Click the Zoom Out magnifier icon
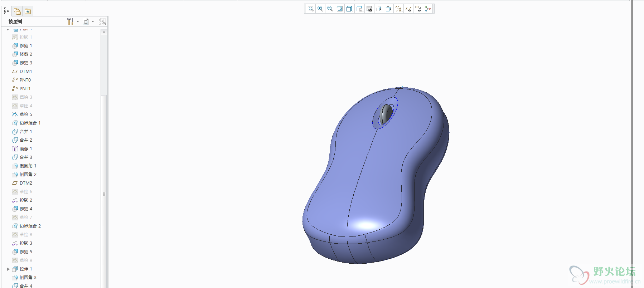This screenshot has height=288, width=644. 330,9
